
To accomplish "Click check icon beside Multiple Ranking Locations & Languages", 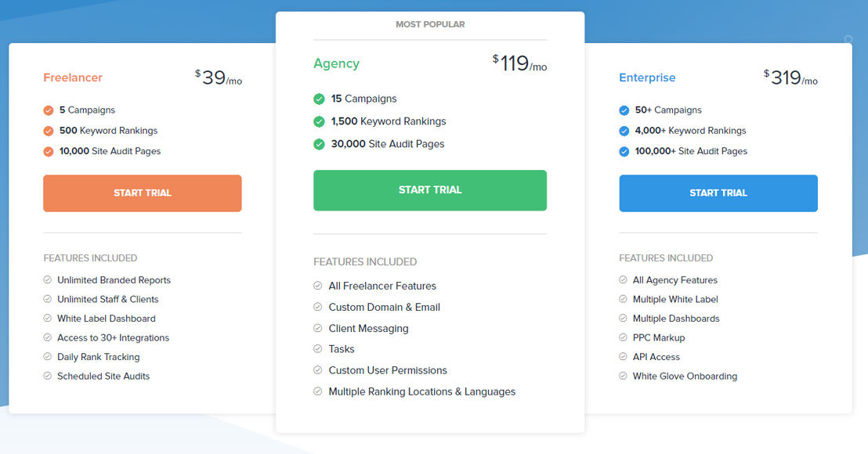I will pyautogui.click(x=318, y=391).
